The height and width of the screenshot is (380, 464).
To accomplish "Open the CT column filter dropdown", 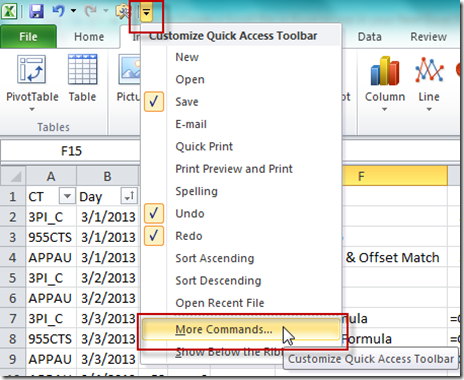I will click(67, 196).
